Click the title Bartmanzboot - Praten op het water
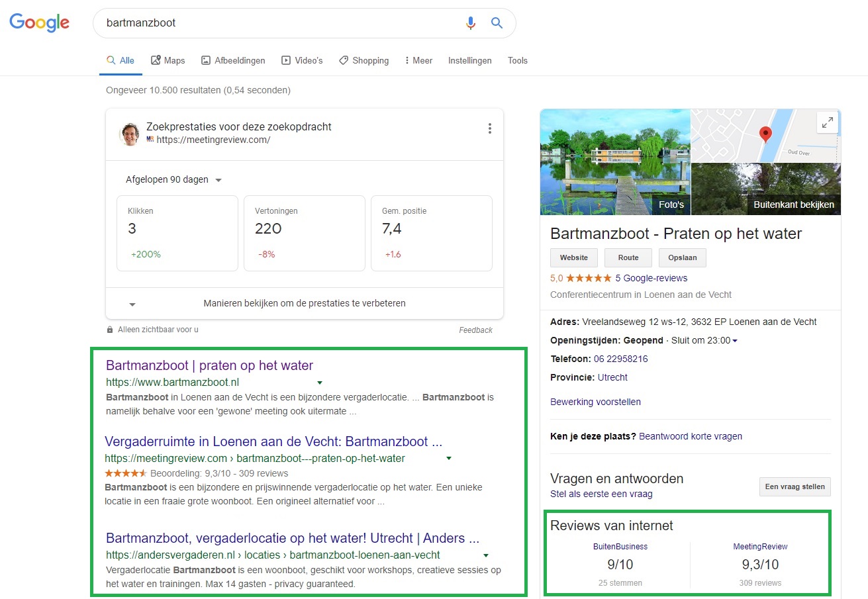This screenshot has width=868, height=599. [x=676, y=234]
